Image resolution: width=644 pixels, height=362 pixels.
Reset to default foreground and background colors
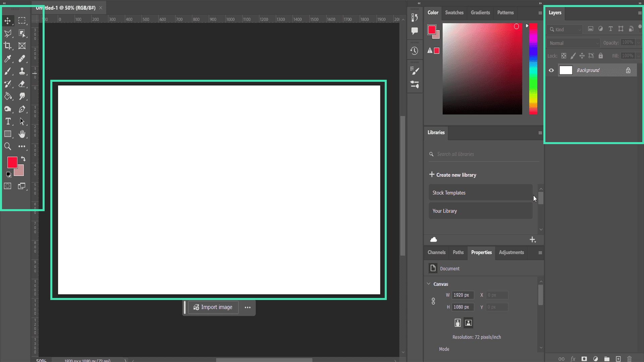tap(9, 174)
